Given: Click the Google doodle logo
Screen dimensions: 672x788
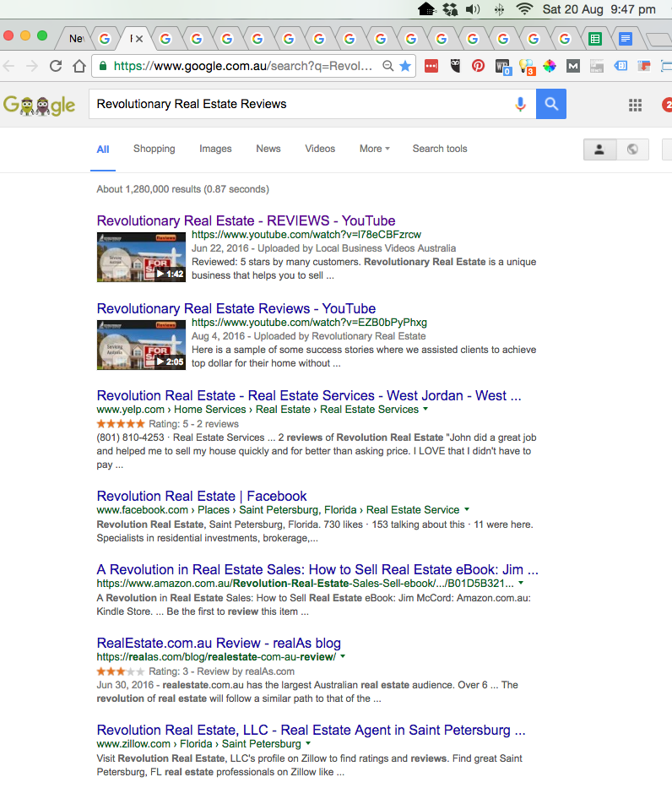Looking at the screenshot, I should (39, 105).
